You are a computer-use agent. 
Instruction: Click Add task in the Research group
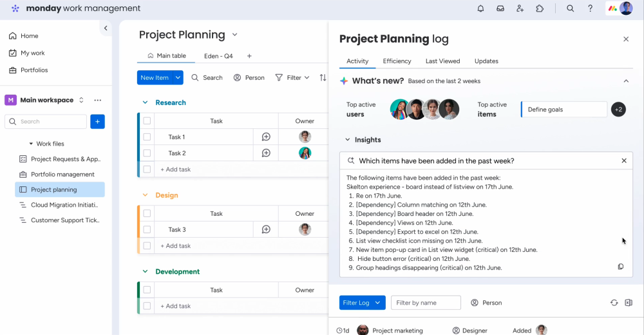(175, 169)
